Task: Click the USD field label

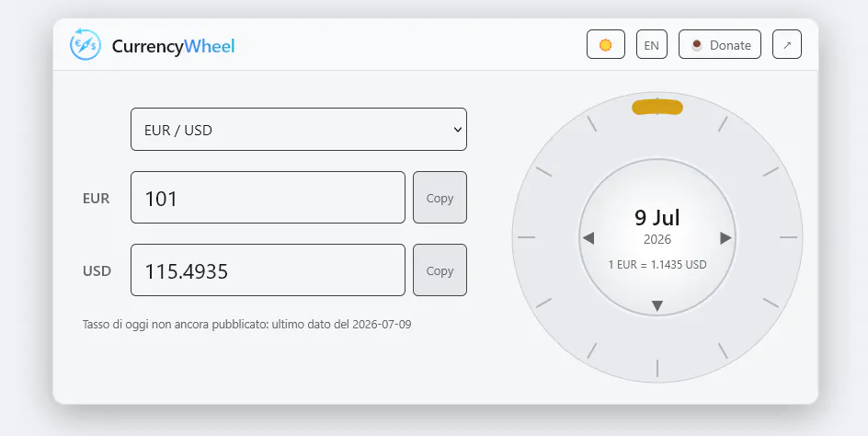Action: pyautogui.click(x=97, y=271)
